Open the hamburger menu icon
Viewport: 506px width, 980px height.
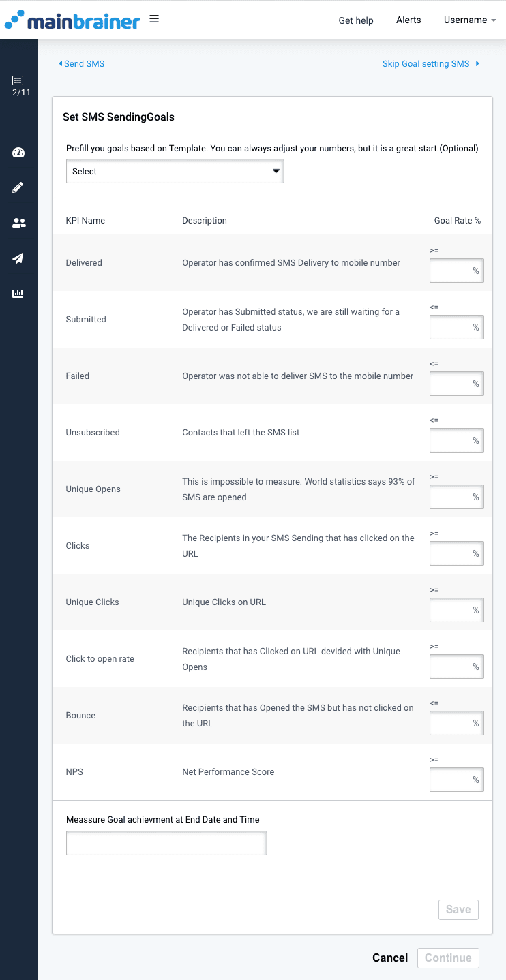(154, 18)
